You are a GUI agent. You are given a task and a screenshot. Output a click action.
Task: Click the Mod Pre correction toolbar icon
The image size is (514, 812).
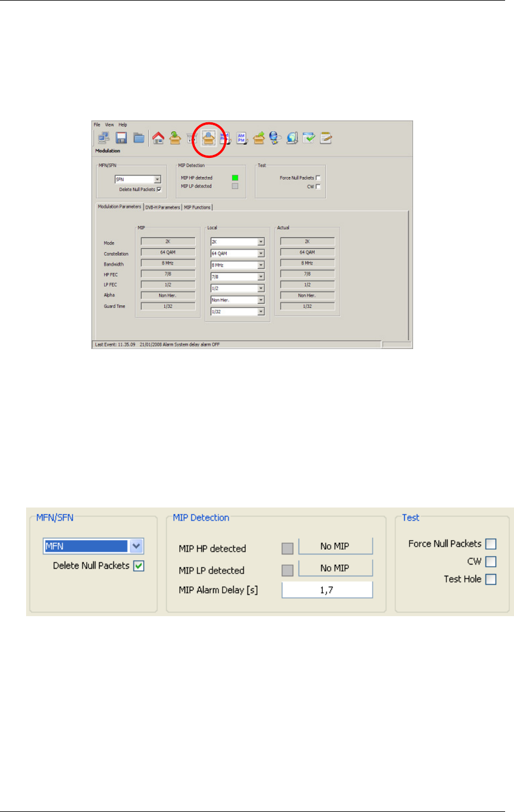[225, 138]
